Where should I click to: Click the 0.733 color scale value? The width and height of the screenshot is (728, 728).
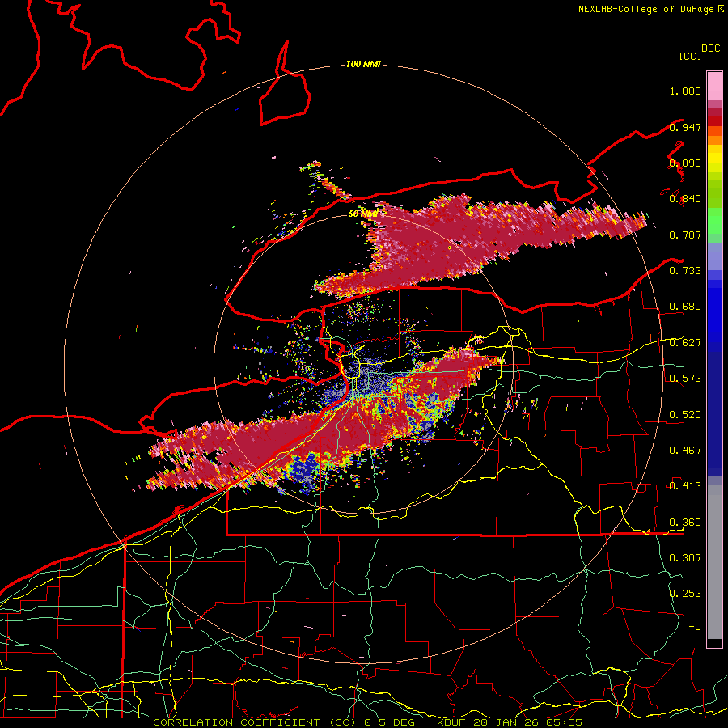click(685, 271)
